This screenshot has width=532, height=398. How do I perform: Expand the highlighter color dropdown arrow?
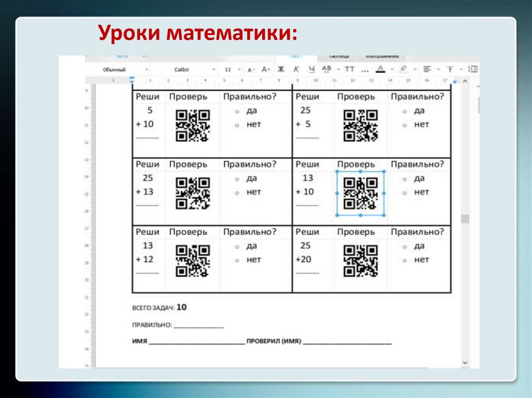point(415,70)
